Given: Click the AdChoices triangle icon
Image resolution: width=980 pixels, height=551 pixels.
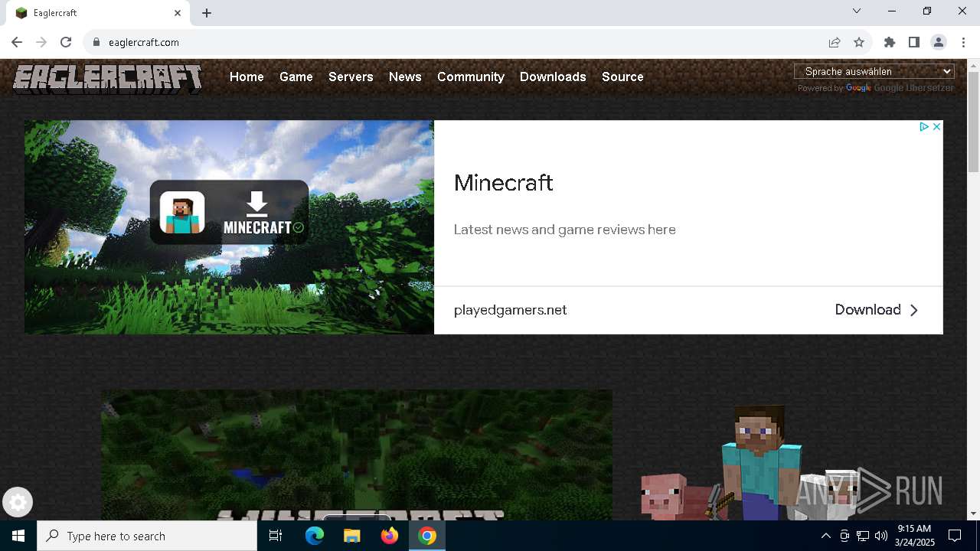Looking at the screenshot, I should pos(924,127).
